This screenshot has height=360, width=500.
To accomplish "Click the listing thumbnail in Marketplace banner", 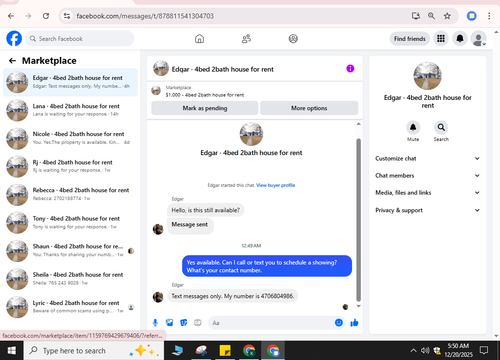I will click(156, 90).
